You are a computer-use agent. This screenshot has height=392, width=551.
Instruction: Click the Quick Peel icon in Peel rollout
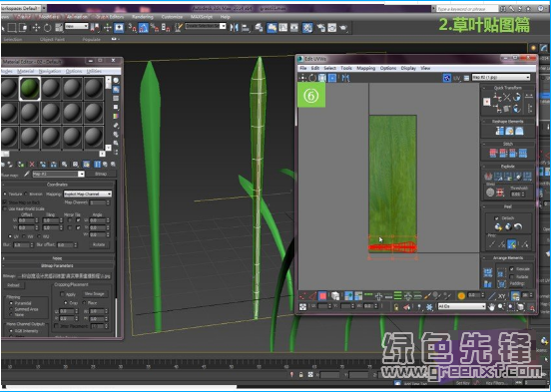(498, 226)
